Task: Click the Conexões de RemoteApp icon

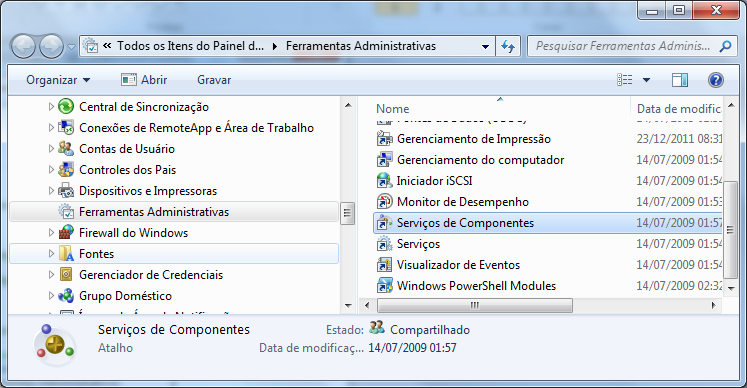Action: [66, 127]
